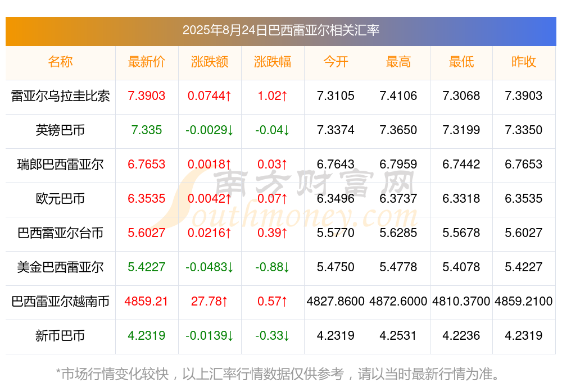Select the 最低 column header

point(461,62)
